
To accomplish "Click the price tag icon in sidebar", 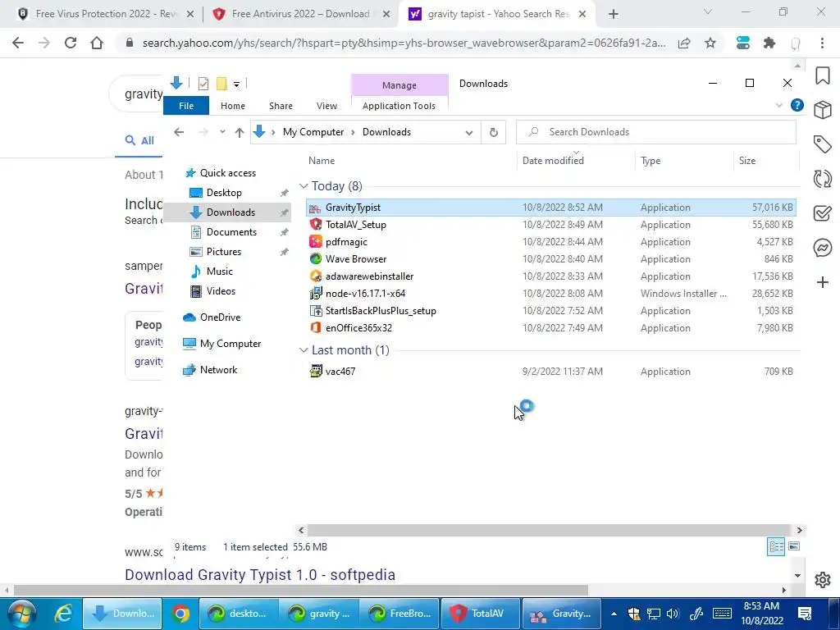I will [x=822, y=144].
